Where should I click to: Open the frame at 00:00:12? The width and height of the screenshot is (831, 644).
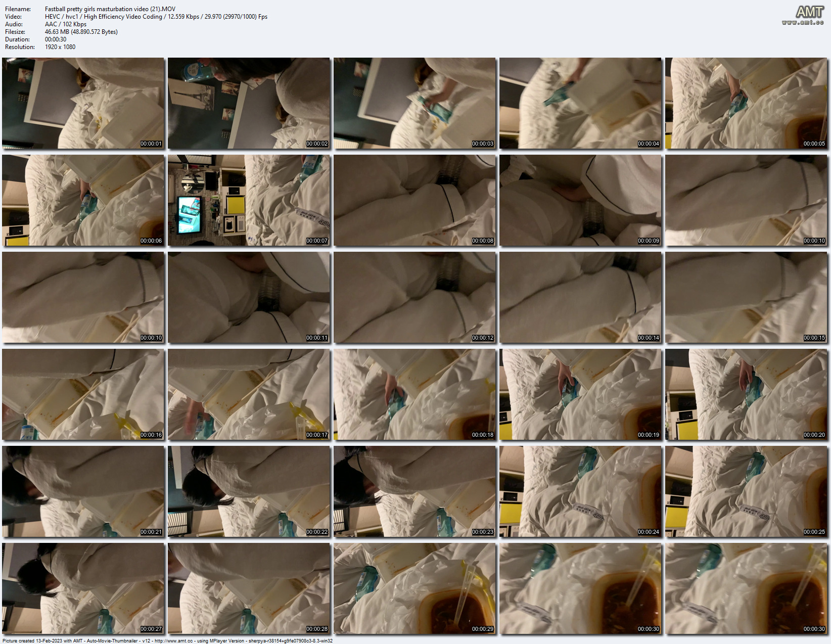415,297
